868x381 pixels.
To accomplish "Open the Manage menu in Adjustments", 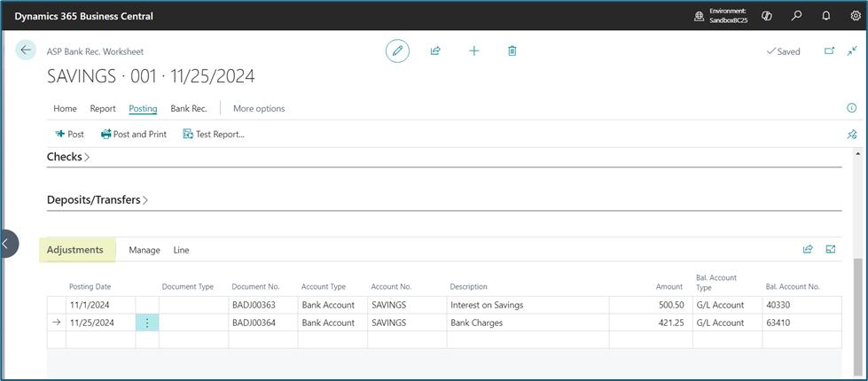I will [x=145, y=250].
